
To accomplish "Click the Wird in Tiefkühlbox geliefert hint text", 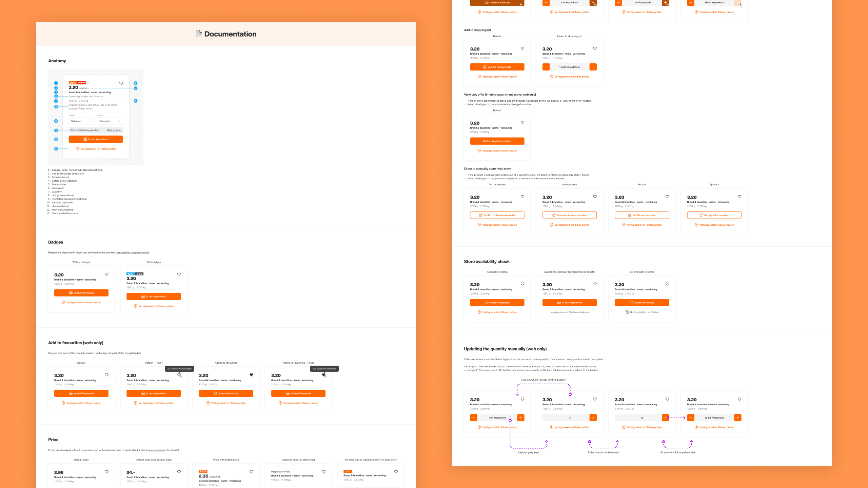I will tap(85, 130).
